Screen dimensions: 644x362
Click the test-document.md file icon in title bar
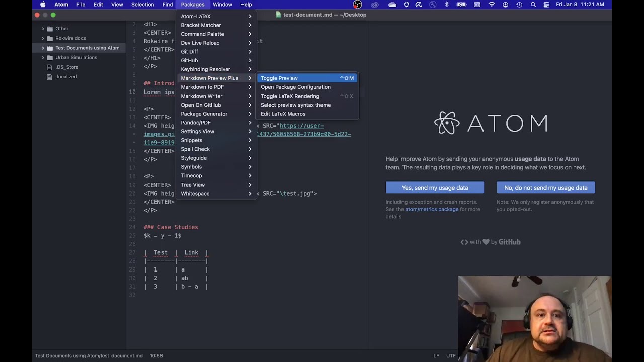(278, 15)
